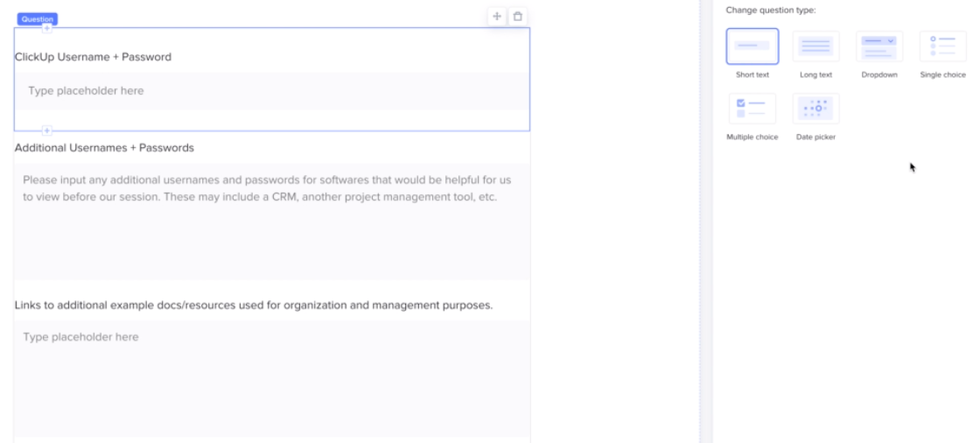Click the ClickUp Username placeholder field
This screenshot has width=980, height=443.
tap(271, 91)
